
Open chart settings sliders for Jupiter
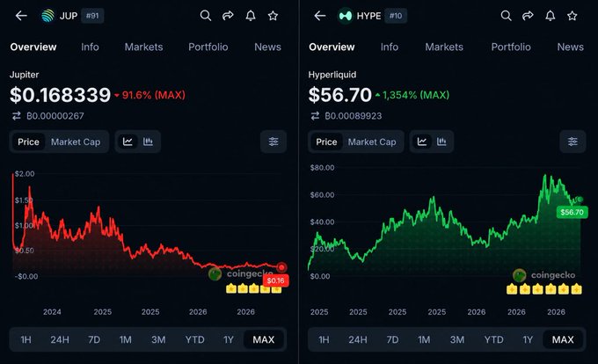[x=273, y=142]
